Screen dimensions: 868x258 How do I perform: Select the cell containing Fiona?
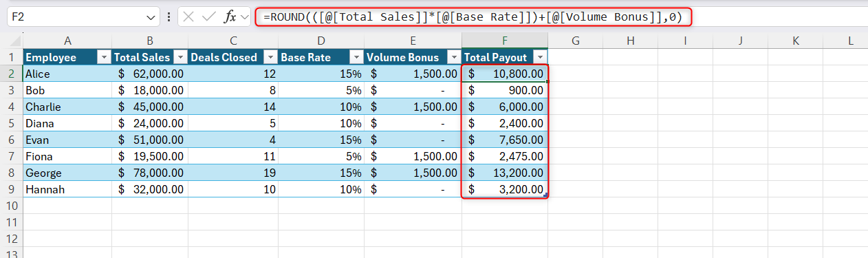[x=67, y=156]
